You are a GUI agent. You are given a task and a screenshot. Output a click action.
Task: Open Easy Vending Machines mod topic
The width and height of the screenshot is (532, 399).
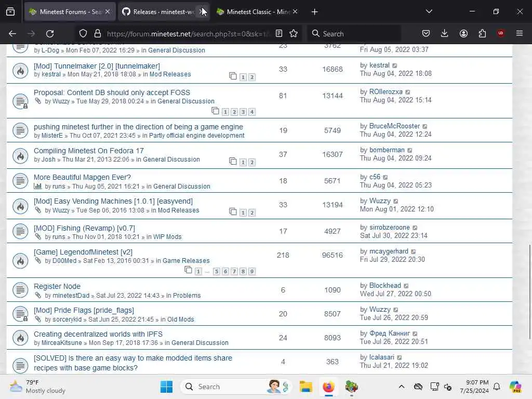[x=113, y=201]
